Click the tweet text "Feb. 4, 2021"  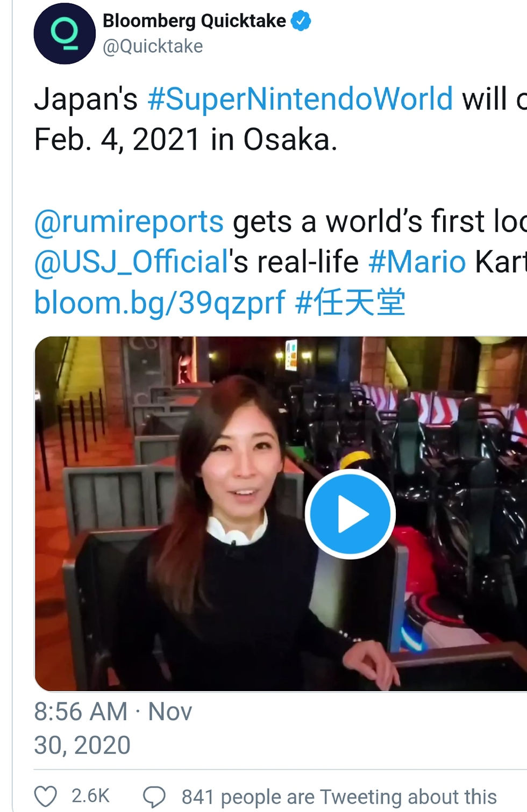coord(117,140)
